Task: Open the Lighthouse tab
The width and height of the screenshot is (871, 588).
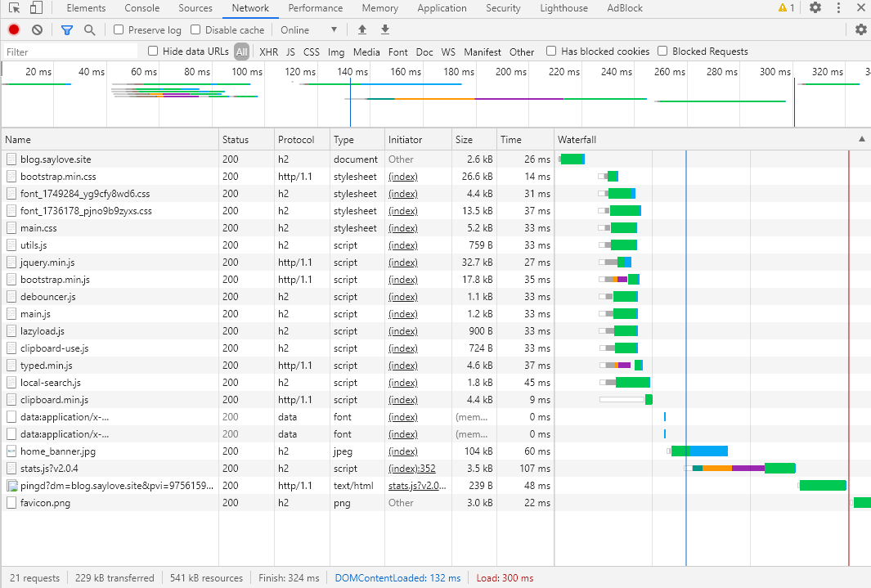Action: coord(563,8)
